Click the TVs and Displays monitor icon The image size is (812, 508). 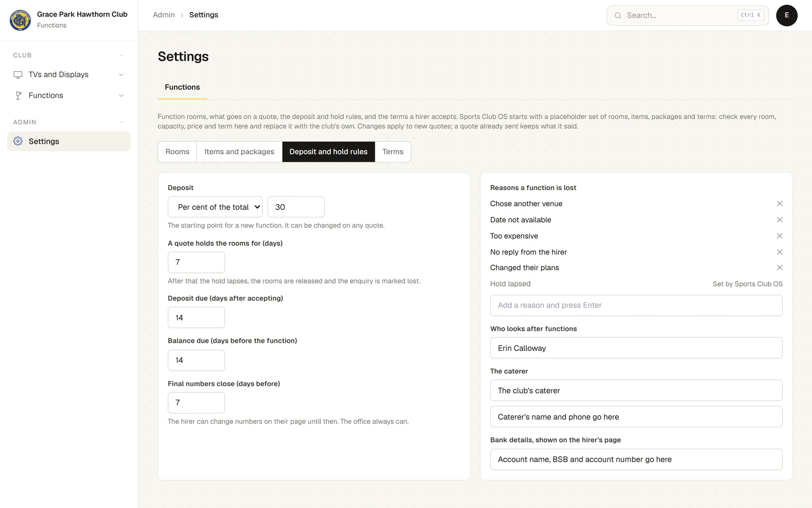(18, 75)
